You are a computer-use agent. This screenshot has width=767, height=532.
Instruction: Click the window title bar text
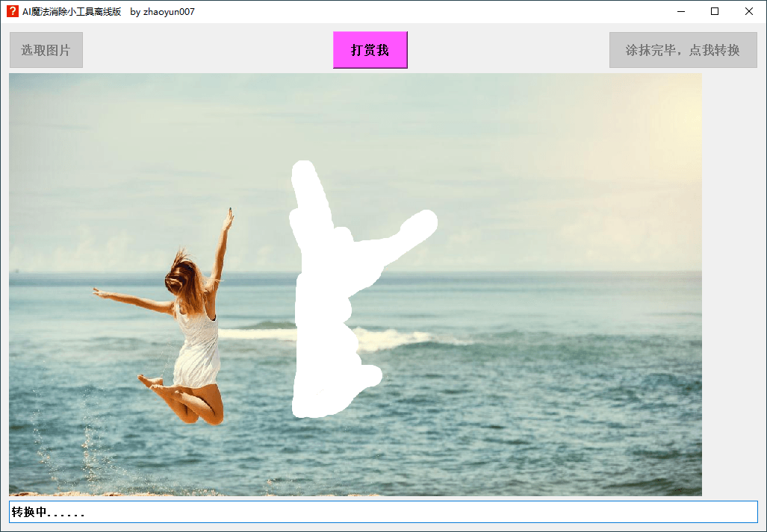pyautogui.click(x=108, y=11)
